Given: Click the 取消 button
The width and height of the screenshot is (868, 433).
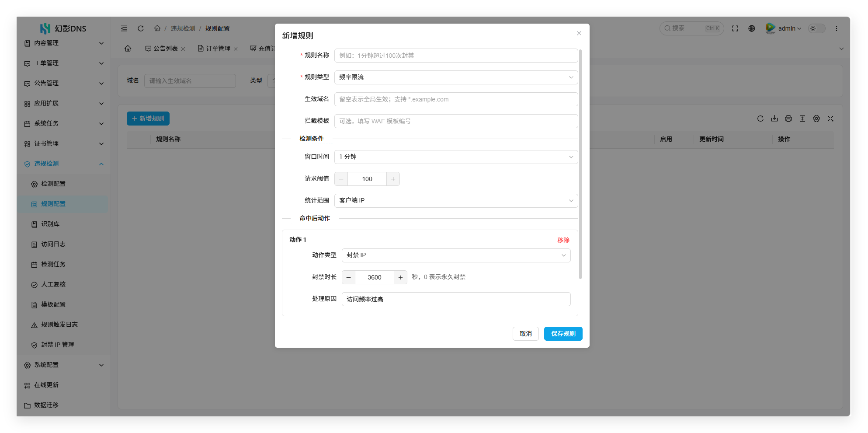Looking at the screenshot, I should click(525, 334).
